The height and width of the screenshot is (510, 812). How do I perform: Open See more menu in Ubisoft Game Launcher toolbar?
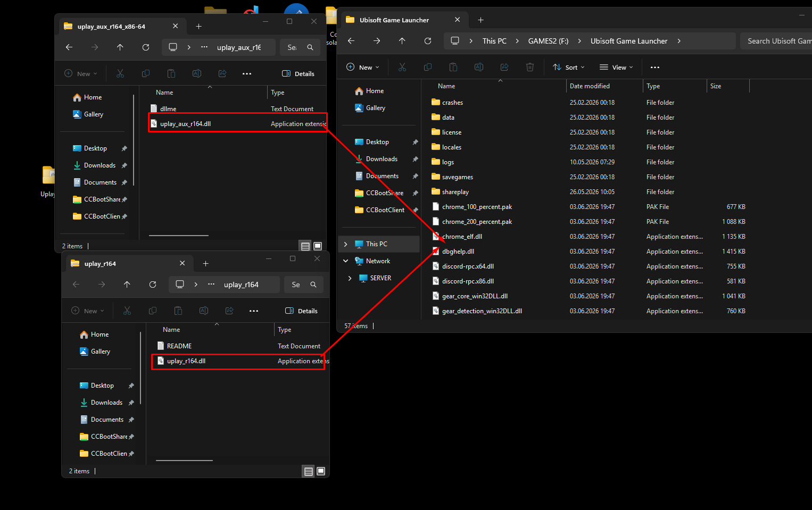655,67
